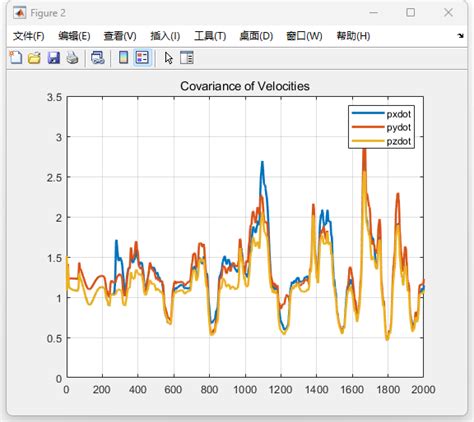Open the Property Inspector icon

[187, 58]
